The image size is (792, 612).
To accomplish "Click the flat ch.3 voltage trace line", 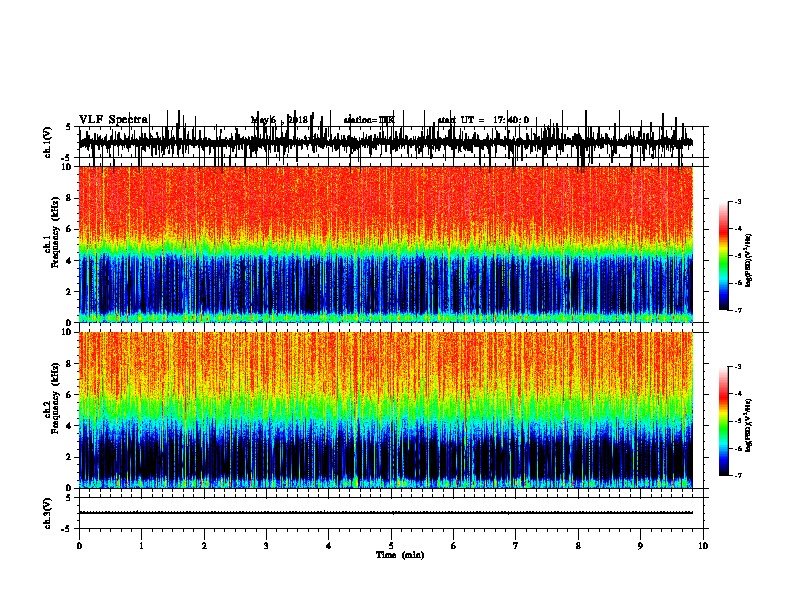I will pos(386,513).
